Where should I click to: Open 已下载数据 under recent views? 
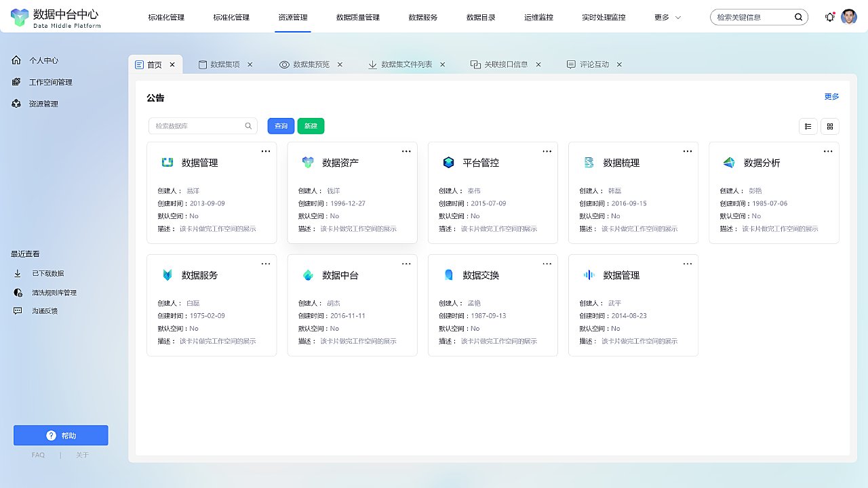coord(39,273)
